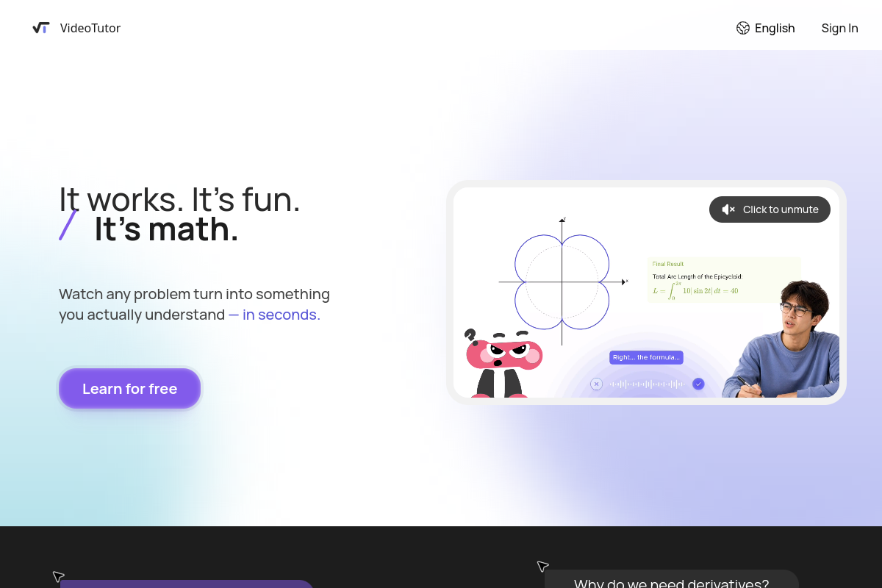
Task: Click the VideoTutor logo icon
Action: (40, 28)
